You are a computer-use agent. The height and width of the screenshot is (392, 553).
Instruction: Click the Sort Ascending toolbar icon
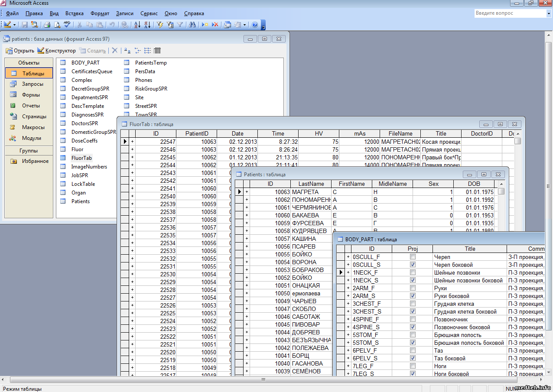coord(137,25)
